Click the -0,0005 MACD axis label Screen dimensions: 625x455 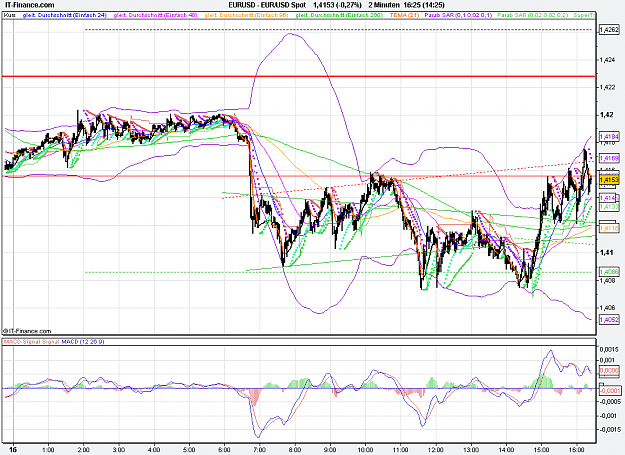click(x=610, y=402)
